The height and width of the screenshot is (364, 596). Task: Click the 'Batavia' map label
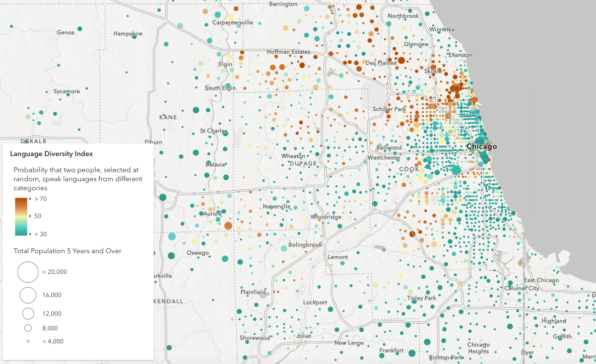pyautogui.click(x=215, y=165)
